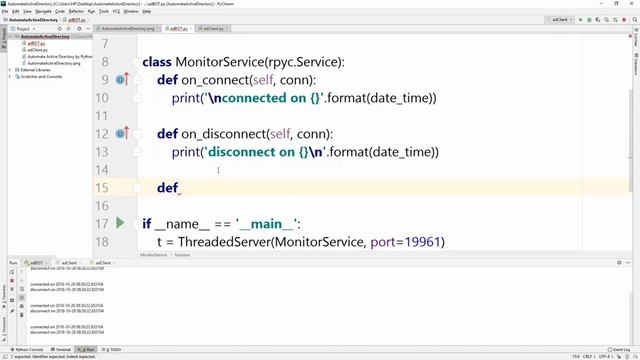Open Event Log in status bar
The width and height of the screenshot is (640, 360).
[x=619, y=350]
